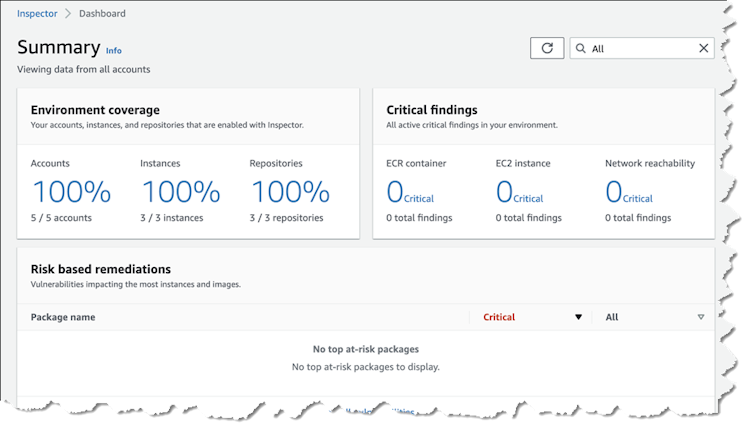The width and height of the screenshot is (750, 431).
Task: Expand the Critical severity dropdown
Action: point(577,317)
